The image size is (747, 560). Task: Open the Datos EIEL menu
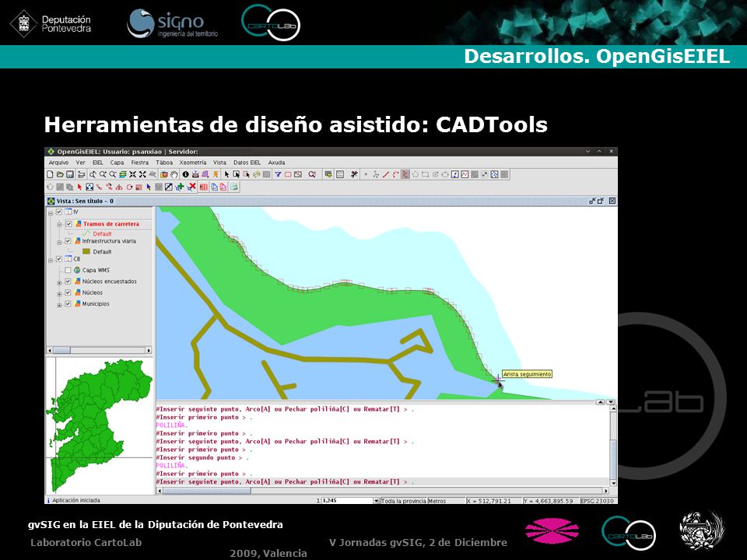click(247, 163)
